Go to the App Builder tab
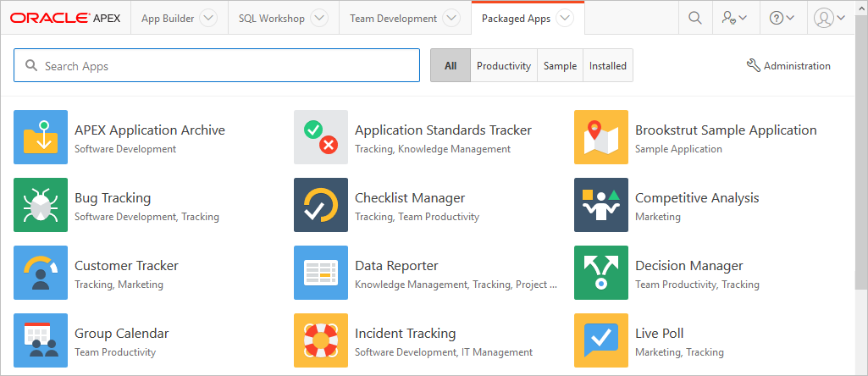Viewport: 868px width, 376px height. coord(168,19)
